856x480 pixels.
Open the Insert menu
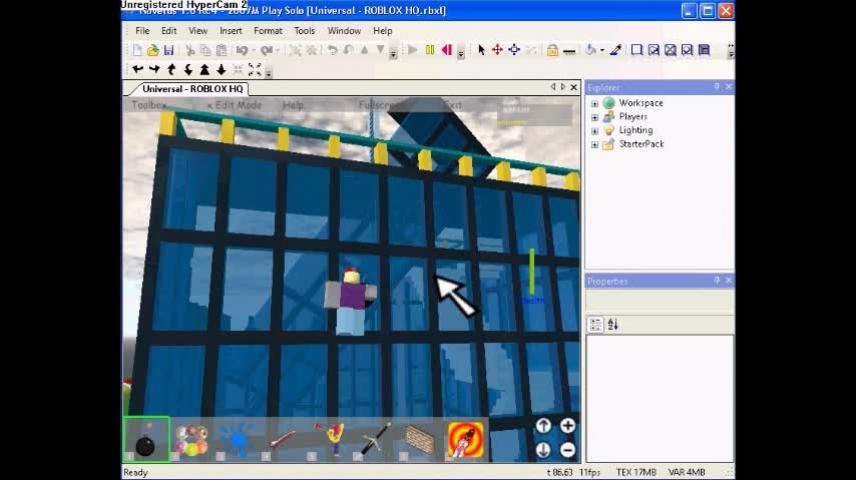click(230, 31)
